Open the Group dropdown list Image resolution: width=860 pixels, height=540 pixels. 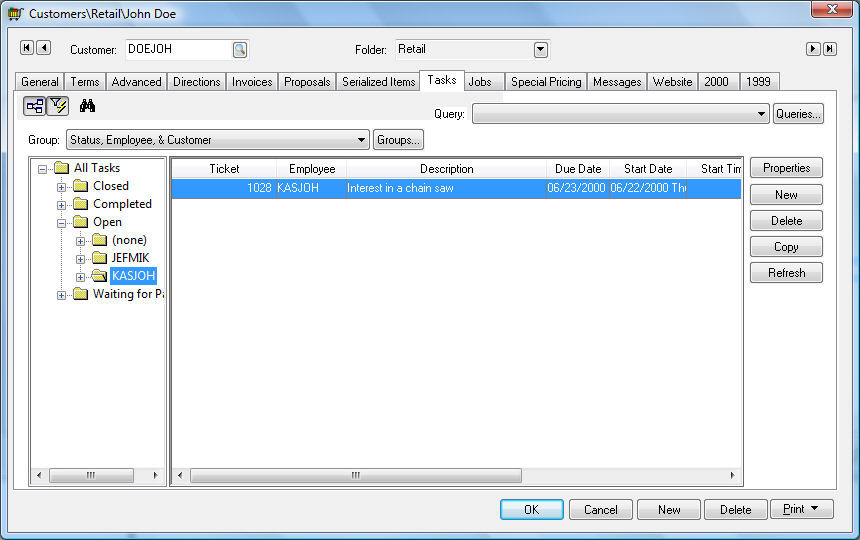(362, 140)
